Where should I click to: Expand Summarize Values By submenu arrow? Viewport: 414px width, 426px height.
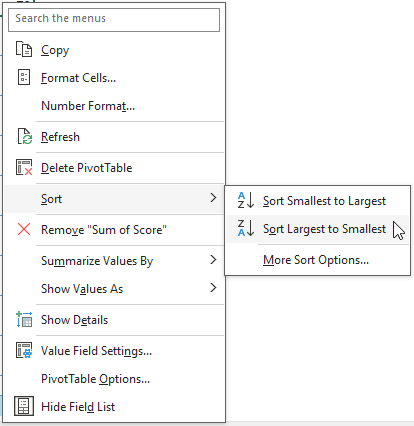point(213,260)
